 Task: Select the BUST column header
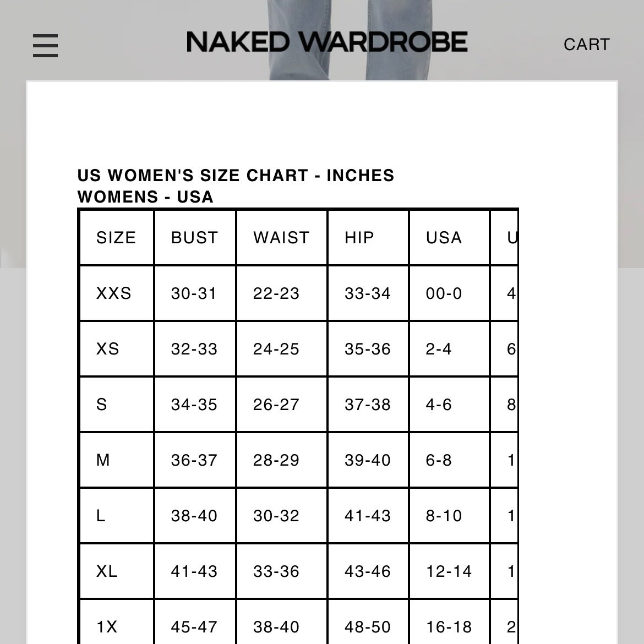195,237
